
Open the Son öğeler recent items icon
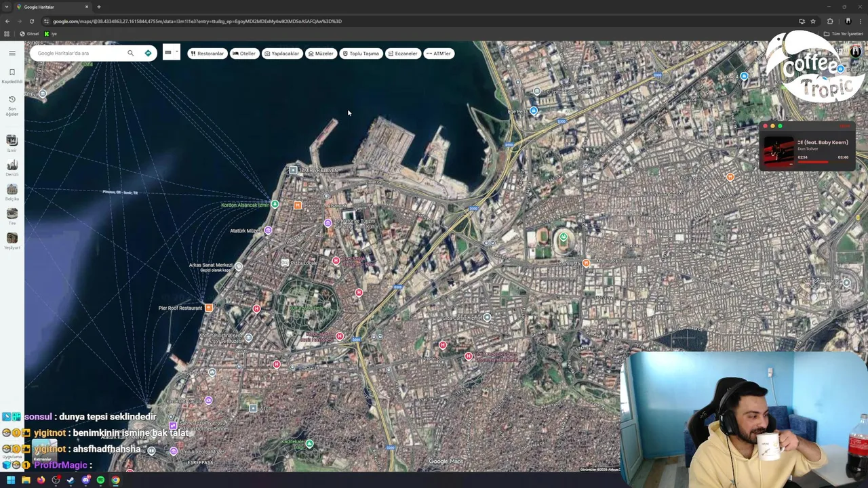(12, 99)
